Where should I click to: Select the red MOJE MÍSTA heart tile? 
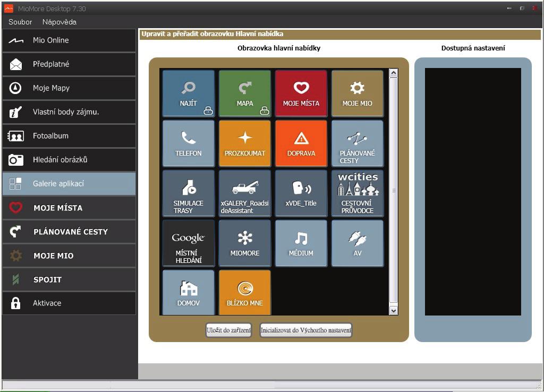click(301, 93)
